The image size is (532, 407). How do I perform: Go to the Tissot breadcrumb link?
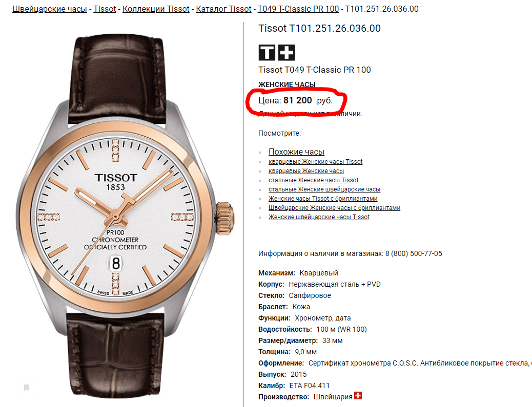[105, 9]
